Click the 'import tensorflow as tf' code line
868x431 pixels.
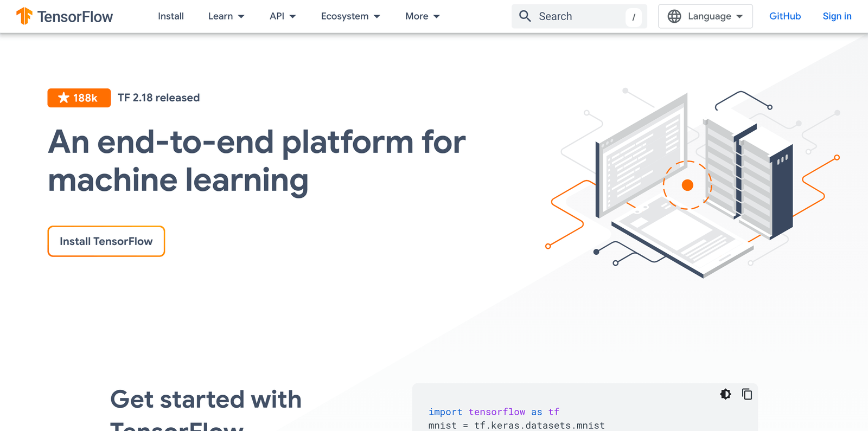494,412
